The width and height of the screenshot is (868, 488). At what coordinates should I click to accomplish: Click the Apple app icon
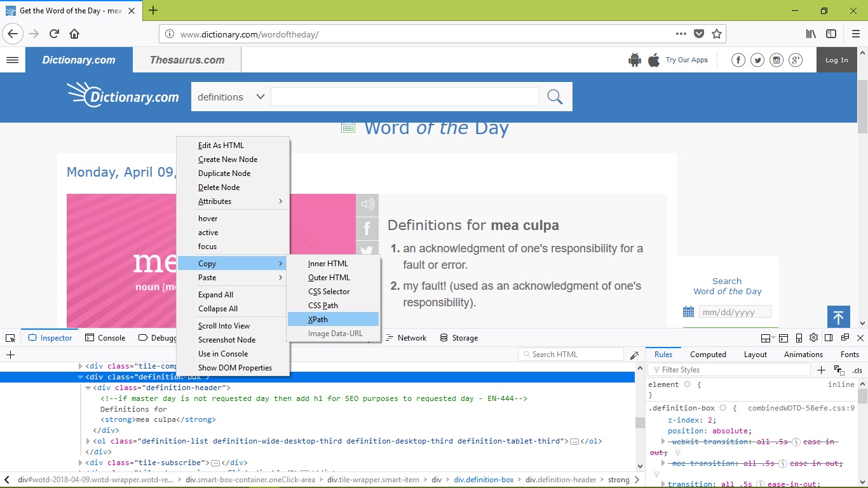pyautogui.click(x=654, y=60)
